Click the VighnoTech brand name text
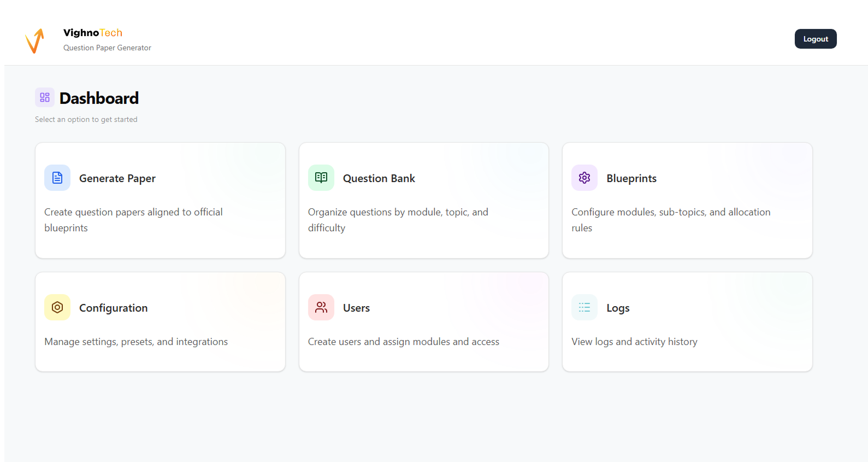The width and height of the screenshot is (868, 462). 93,33
